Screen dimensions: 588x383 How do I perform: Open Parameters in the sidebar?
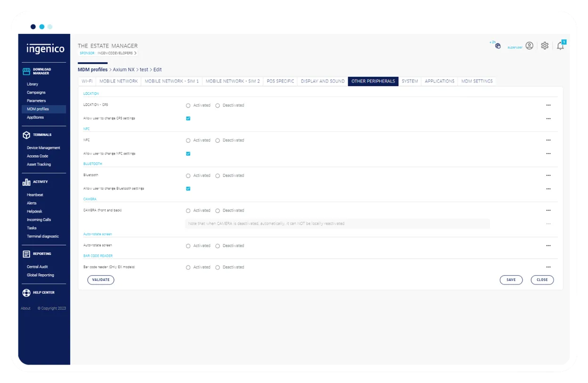(36, 101)
